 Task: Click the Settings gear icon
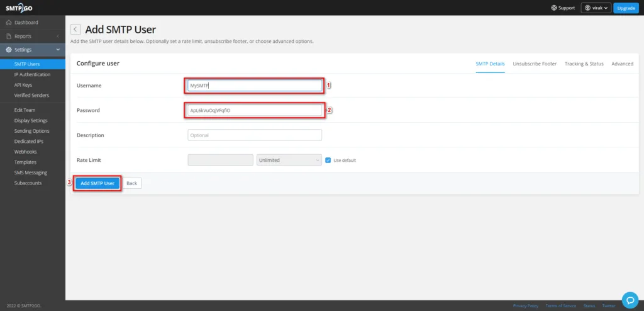[9, 50]
